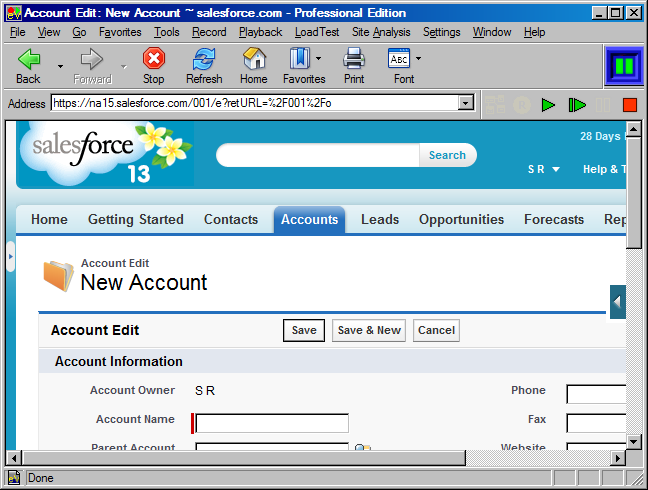Viewport: 648px width, 490px height.
Task: Click into the Phone field
Action: click(x=596, y=395)
